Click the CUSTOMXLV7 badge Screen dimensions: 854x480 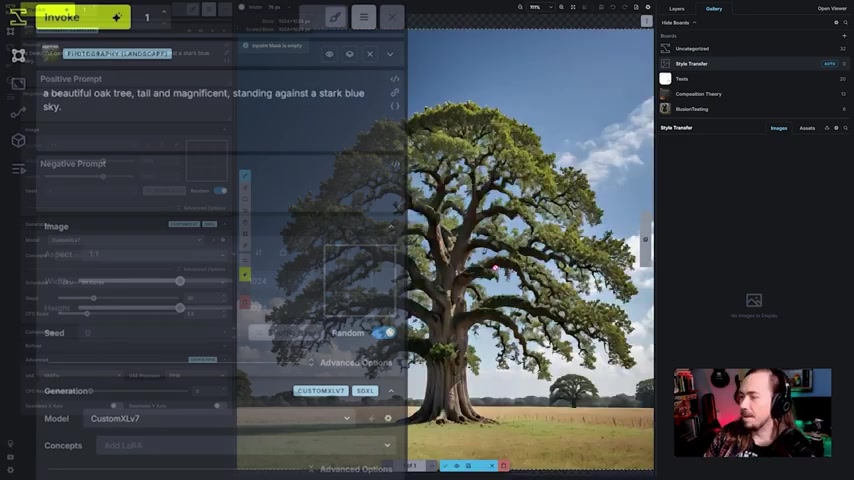click(321, 391)
